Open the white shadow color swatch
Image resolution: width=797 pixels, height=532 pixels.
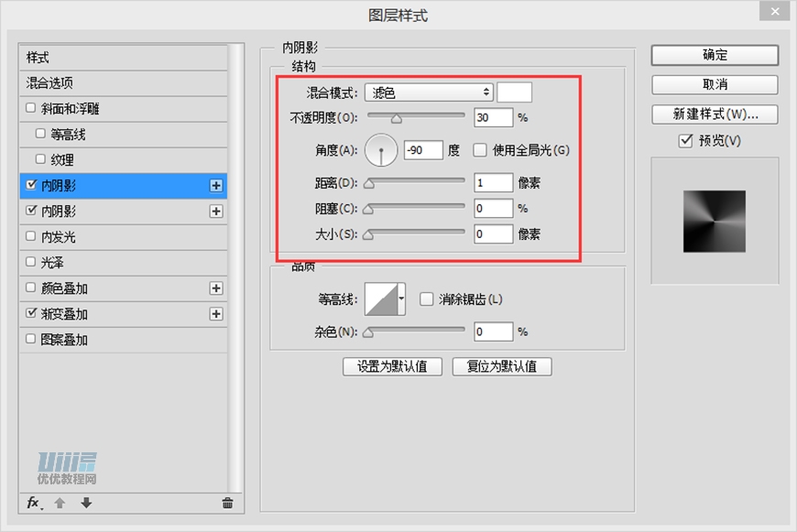pyautogui.click(x=515, y=92)
